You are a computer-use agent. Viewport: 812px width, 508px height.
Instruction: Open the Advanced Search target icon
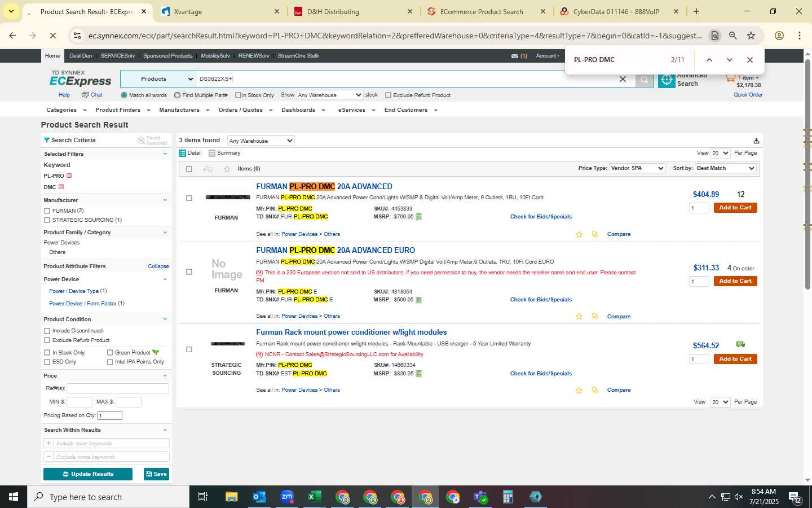(667, 80)
